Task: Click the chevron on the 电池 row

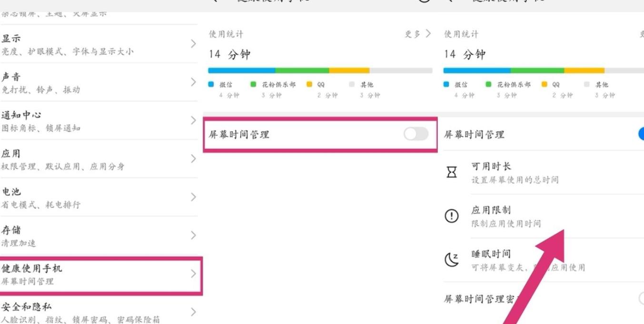Action: pos(193,197)
